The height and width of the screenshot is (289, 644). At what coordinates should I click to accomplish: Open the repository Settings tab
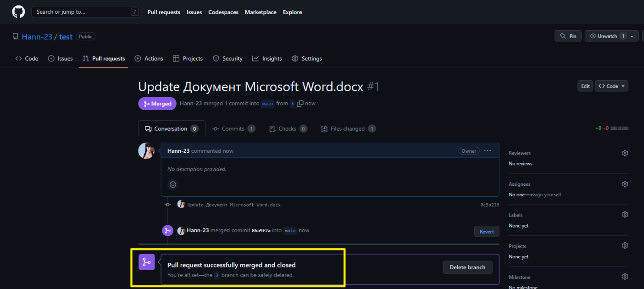307,59
